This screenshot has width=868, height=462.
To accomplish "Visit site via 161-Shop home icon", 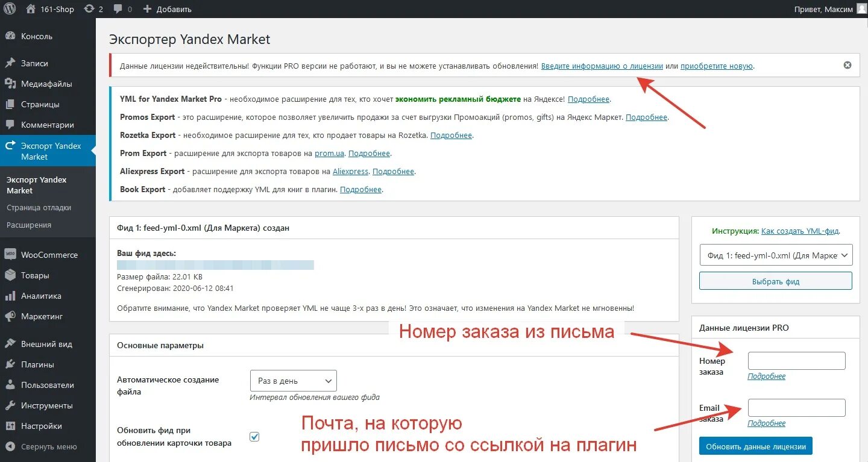I will pyautogui.click(x=31, y=9).
